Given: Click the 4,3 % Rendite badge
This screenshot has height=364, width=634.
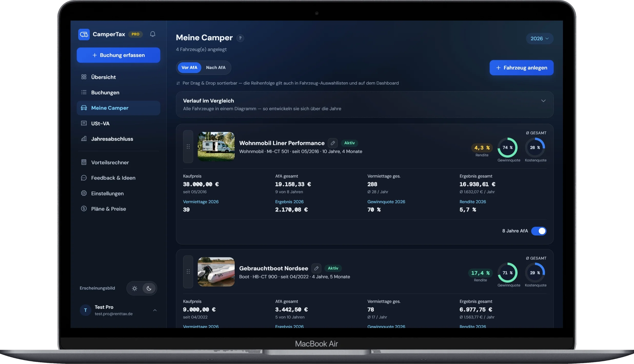Looking at the screenshot, I should 482,148.
